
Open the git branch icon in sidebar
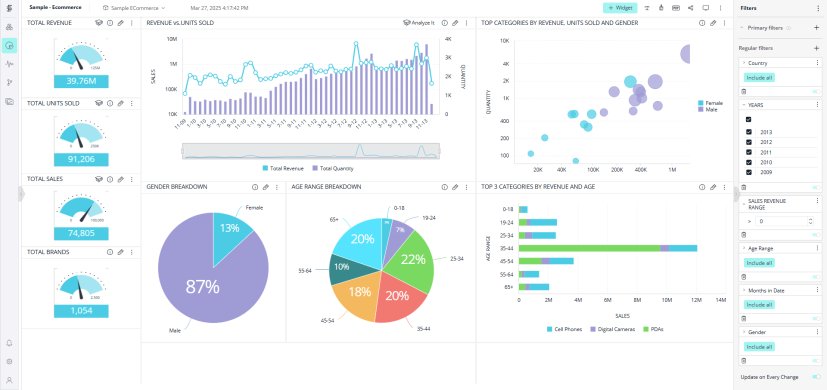(x=9, y=82)
